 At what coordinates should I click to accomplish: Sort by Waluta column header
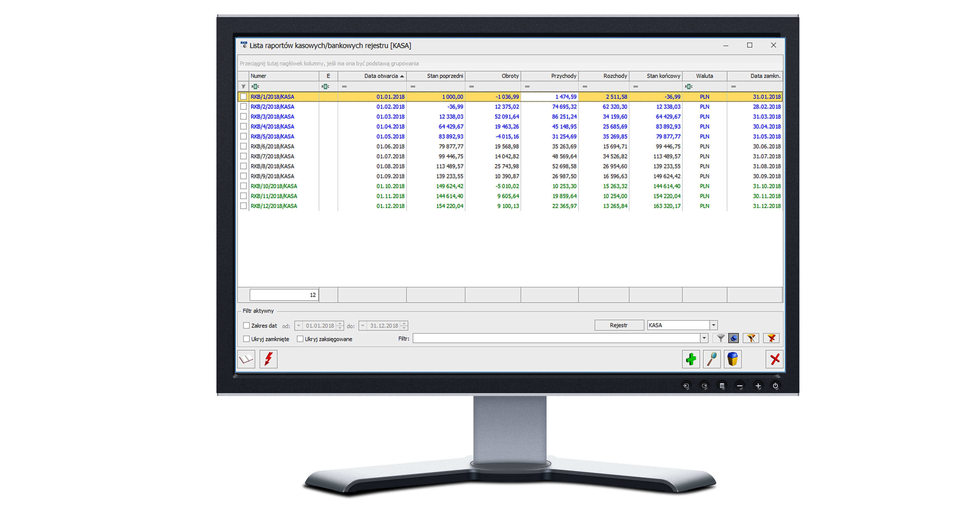point(704,76)
